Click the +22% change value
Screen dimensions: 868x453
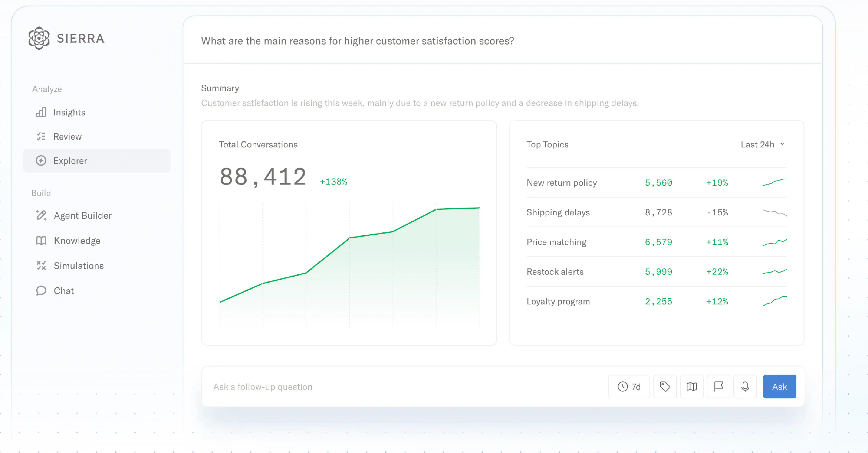717,272
